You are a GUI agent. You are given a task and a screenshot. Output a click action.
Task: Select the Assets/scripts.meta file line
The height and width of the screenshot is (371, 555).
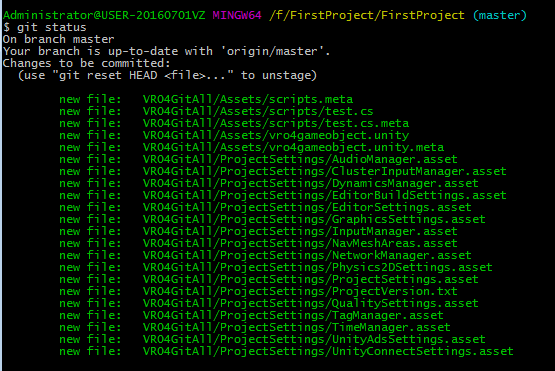coord(206,99)
